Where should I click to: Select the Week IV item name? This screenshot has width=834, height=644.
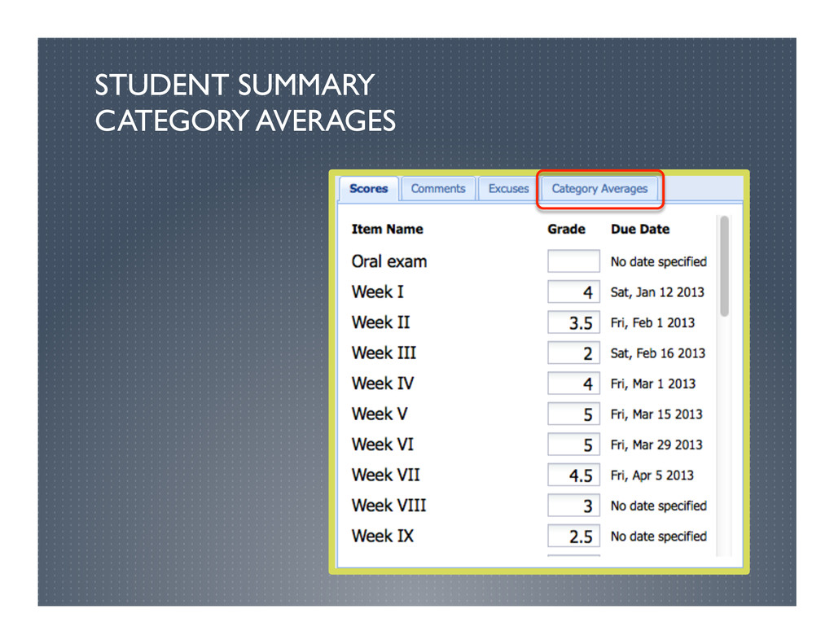click(x=383, y=383)
